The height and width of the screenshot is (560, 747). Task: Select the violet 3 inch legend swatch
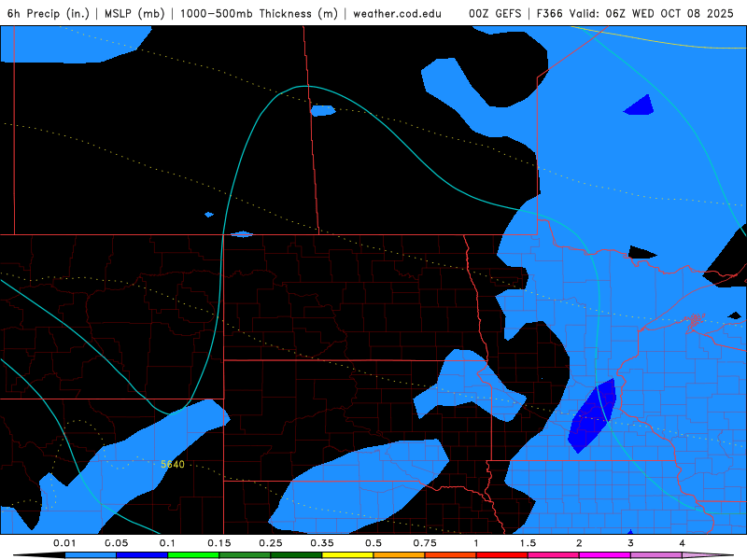pos(656,555)
